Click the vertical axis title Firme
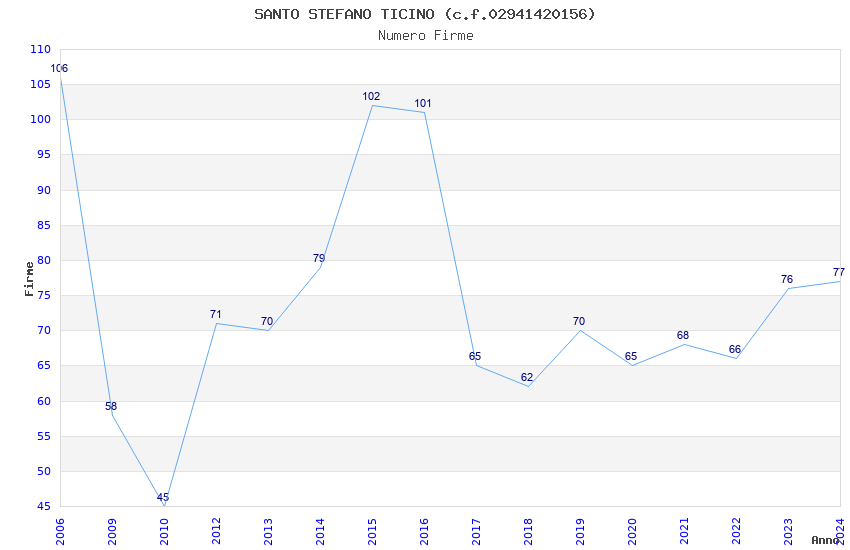The width and height of the screenshot is (850, 550). click(29, 279)
